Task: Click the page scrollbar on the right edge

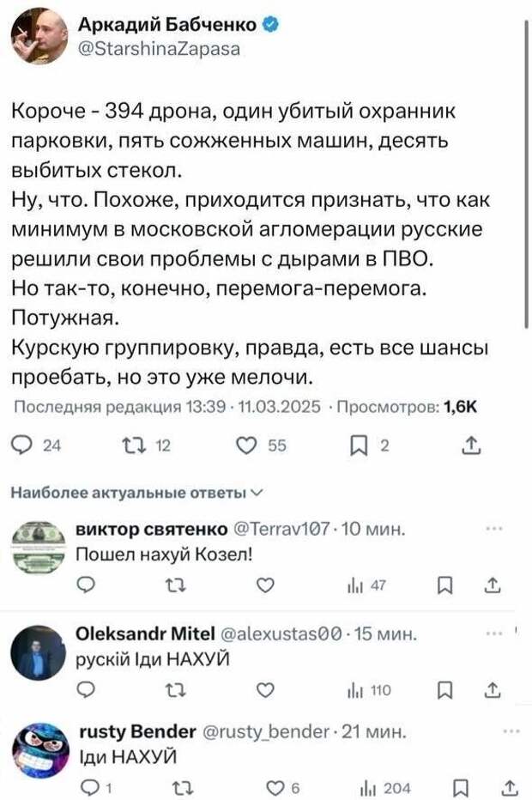Action: pos(526,173)
